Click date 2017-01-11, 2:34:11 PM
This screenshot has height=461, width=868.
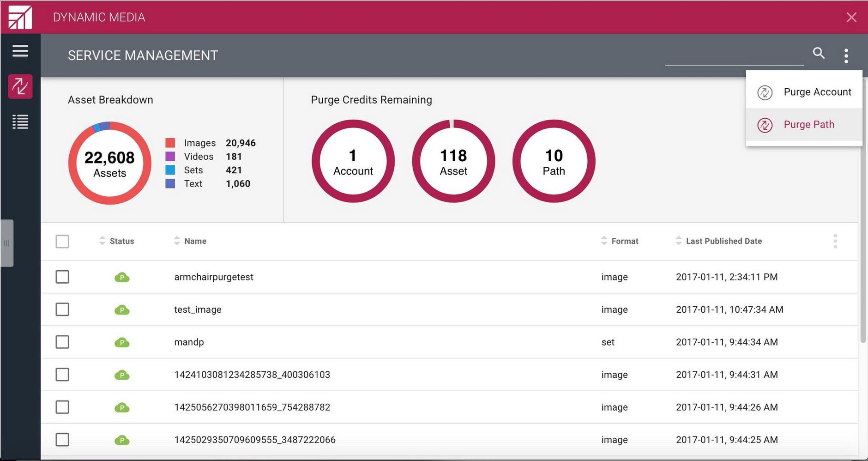727,277
